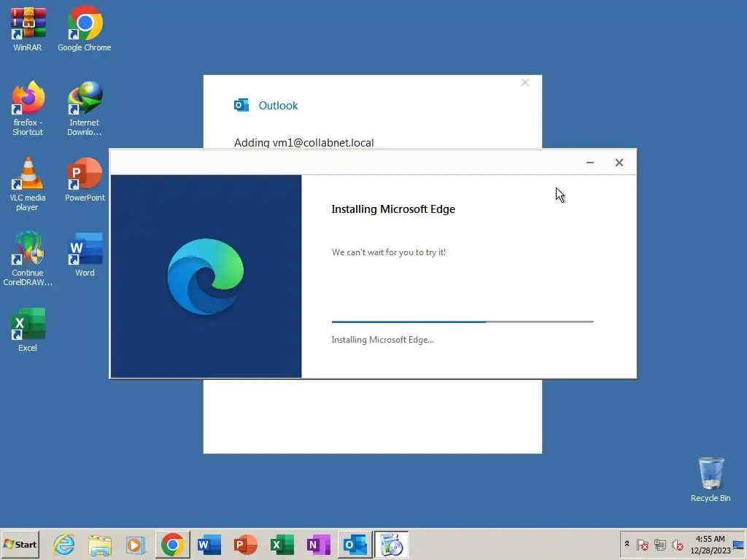Image resolution: width=747 pixels, height=560 pixels.
Task: Select the Recycle Bin icon
Action: (x=711, y=479)
